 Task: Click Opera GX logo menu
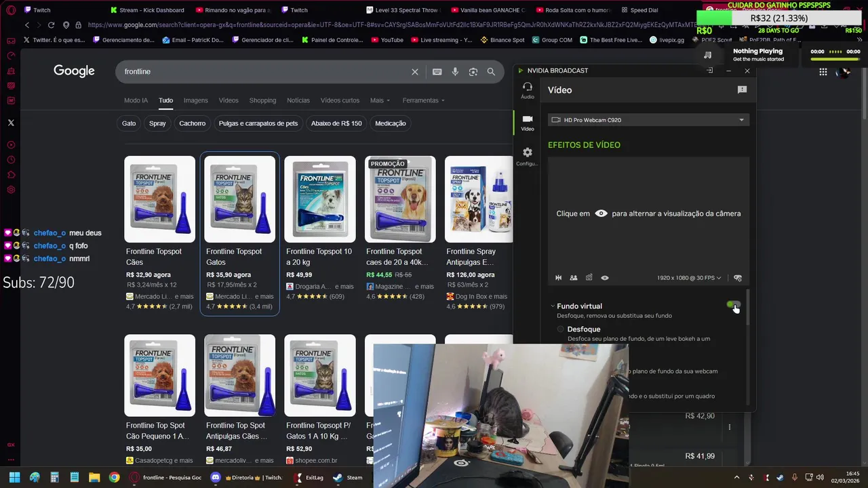coord(11,10)
